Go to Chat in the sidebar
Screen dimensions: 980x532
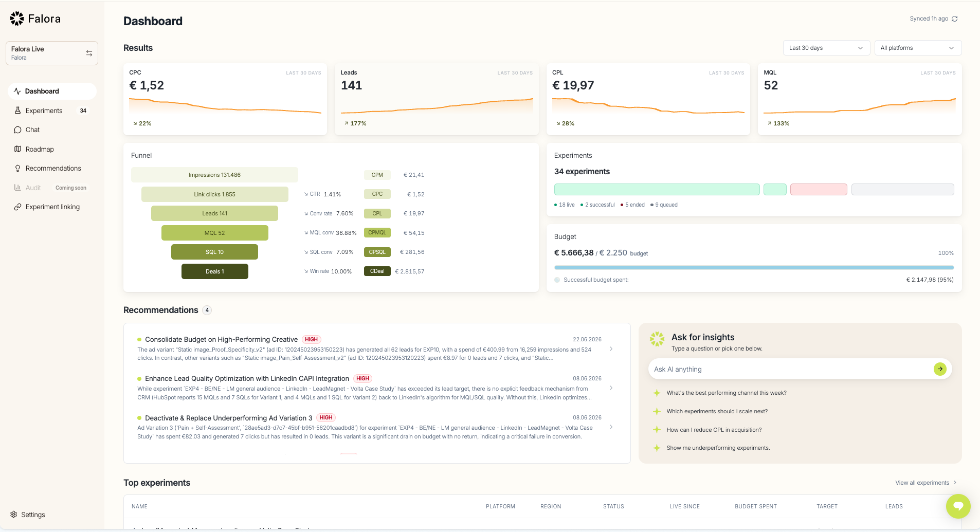pyautogui.click(x=52, y=130)
